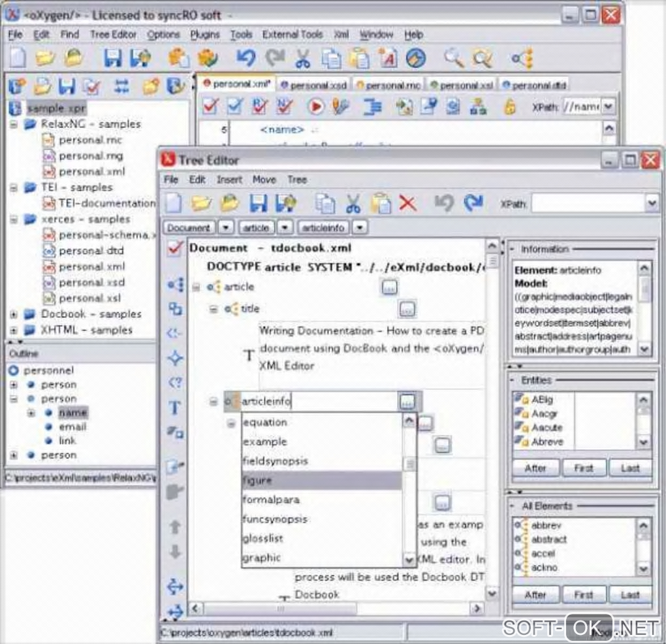Open the Tree Editor menu in main window

click(113, 35)
